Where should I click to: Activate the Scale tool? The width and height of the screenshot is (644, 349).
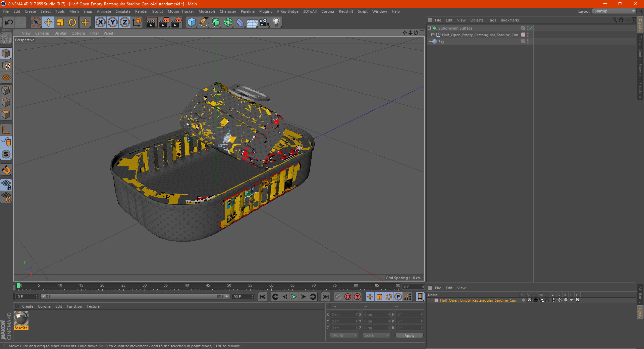[60, 22]
